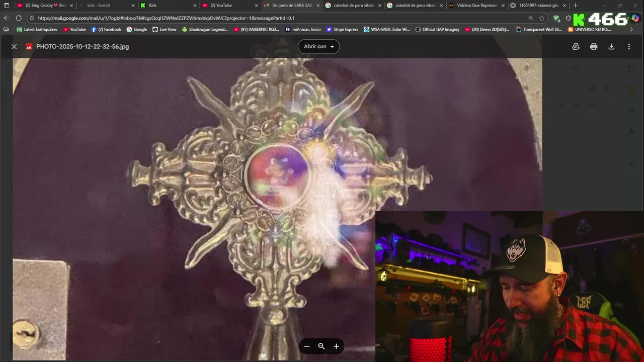Click the leftmost bookmarks bar icon

coord(6,29)
